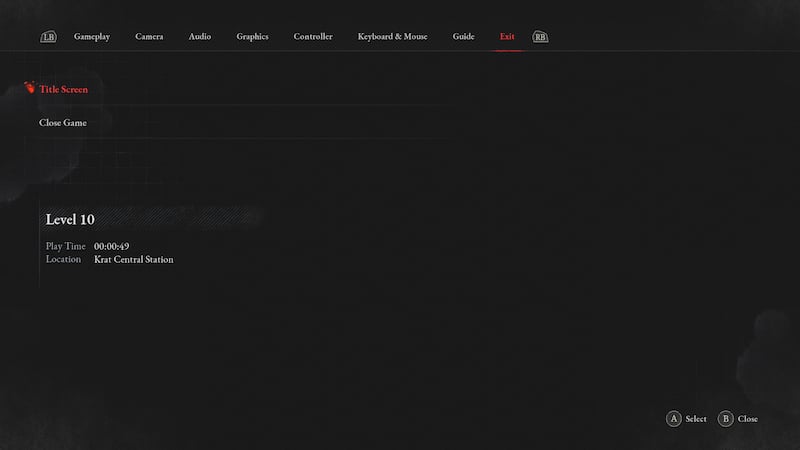Click the red pointer icon beside Title Screen
800x450 pixels.
point(29,88)
